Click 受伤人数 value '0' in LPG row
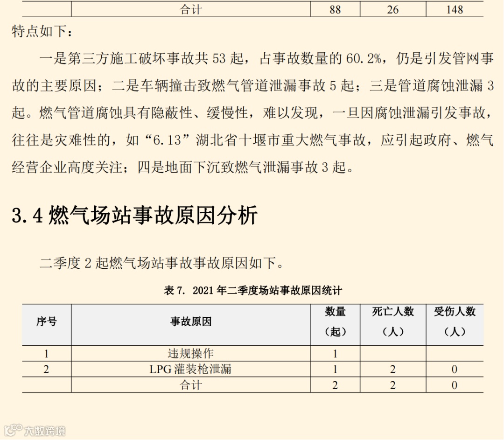 pyautogui.click(x=454, y=369)
